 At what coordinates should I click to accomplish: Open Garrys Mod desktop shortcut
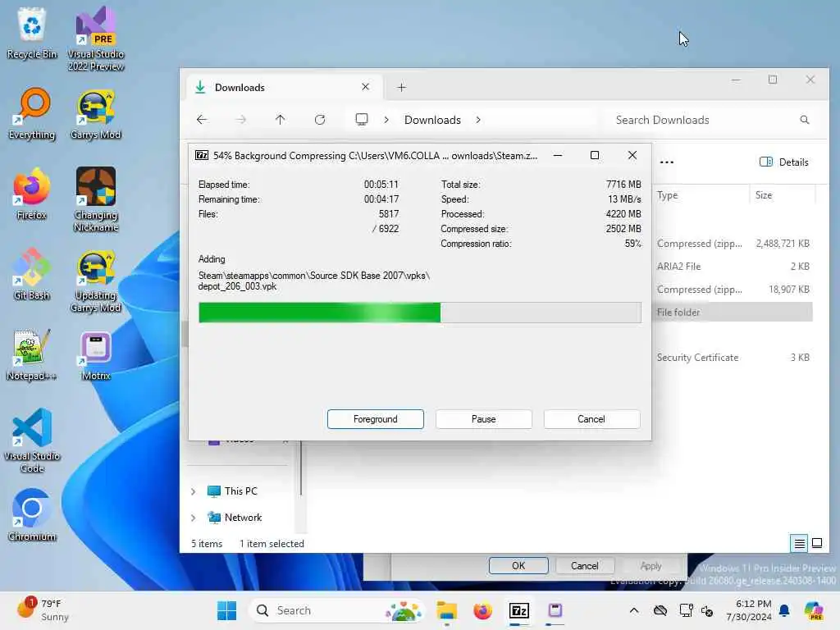click(x=96, y=113)
